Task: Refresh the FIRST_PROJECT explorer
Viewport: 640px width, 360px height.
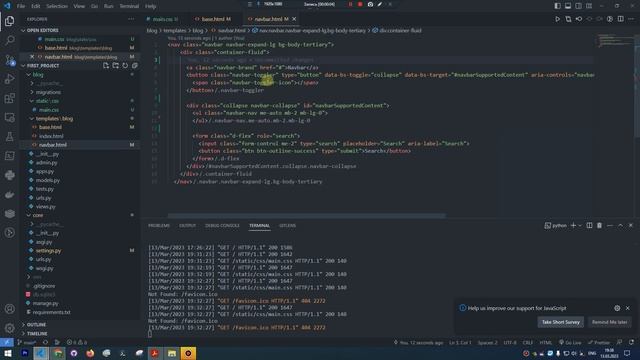Action: click(x=125, y=65)
